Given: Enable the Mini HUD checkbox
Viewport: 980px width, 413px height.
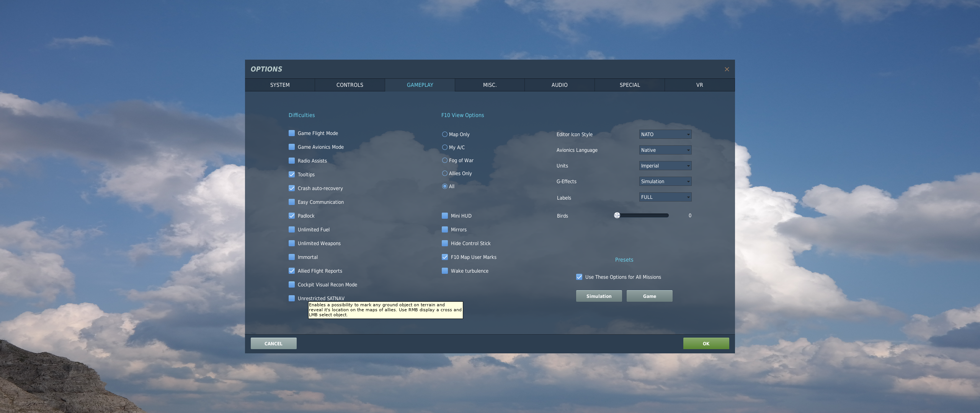Looking at the screenshot, I should 445,216.
